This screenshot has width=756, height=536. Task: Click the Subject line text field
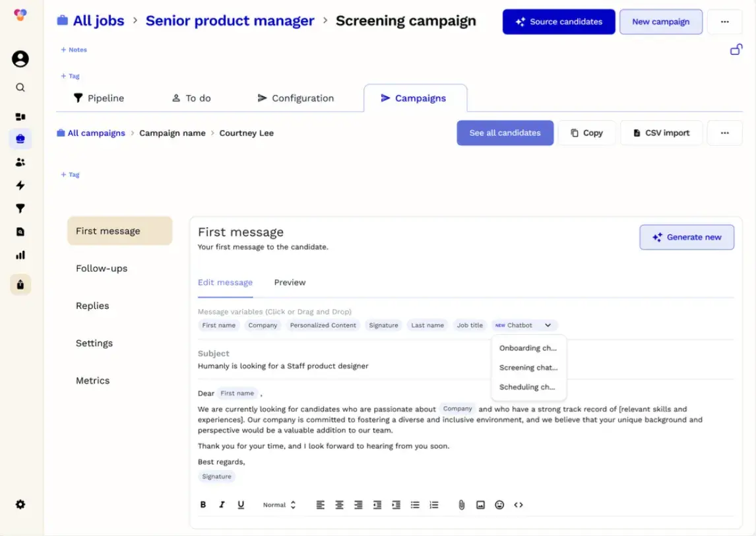(283, 366)
